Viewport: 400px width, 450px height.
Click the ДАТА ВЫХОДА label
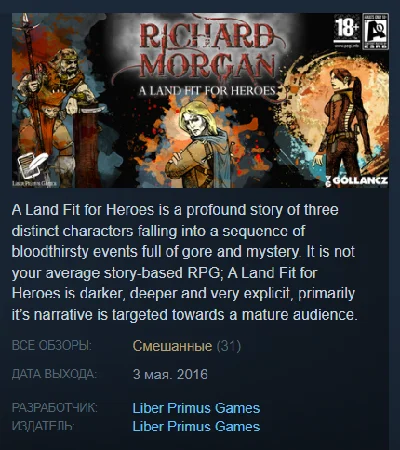point(54,374)
